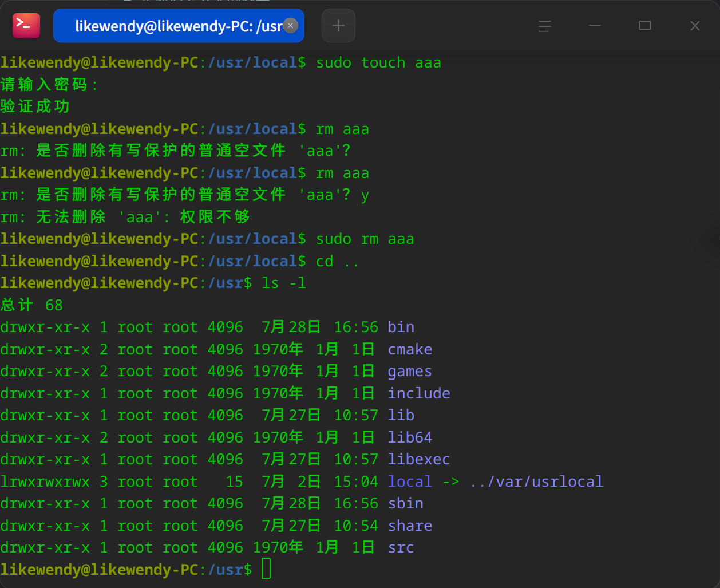720x588 pixels.
Task: Click the 'src' directory name
Action: pos(401,547)
